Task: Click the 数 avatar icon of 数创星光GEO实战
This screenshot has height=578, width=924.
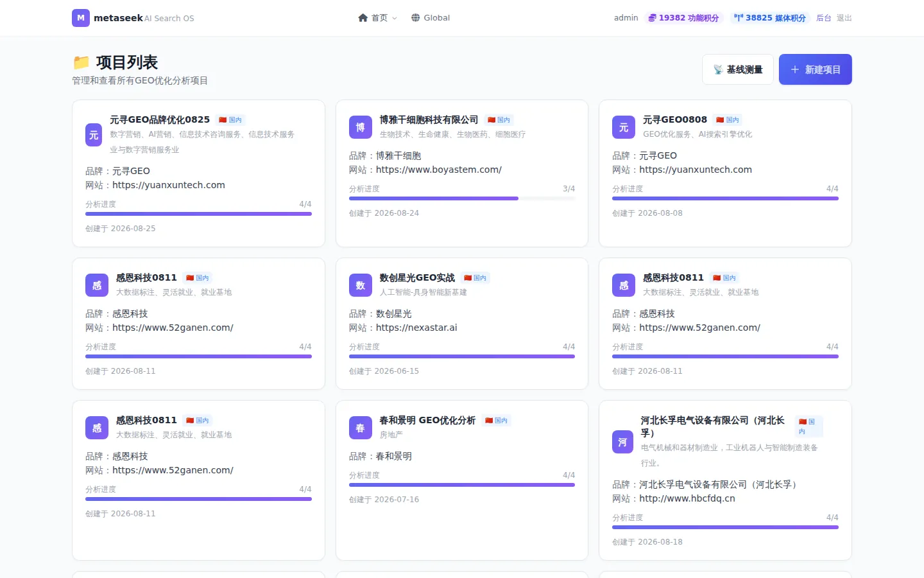Action: (x=361, y=285)
